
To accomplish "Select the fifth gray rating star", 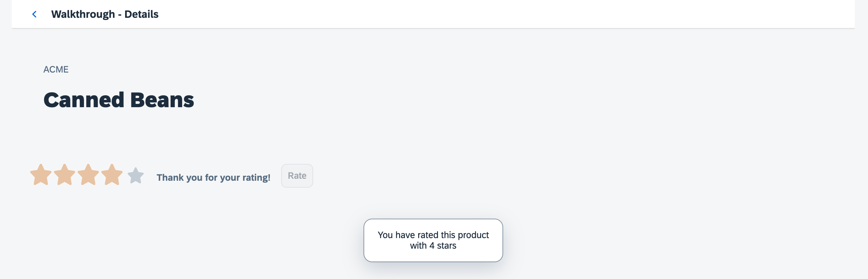I will click(136, 176).
